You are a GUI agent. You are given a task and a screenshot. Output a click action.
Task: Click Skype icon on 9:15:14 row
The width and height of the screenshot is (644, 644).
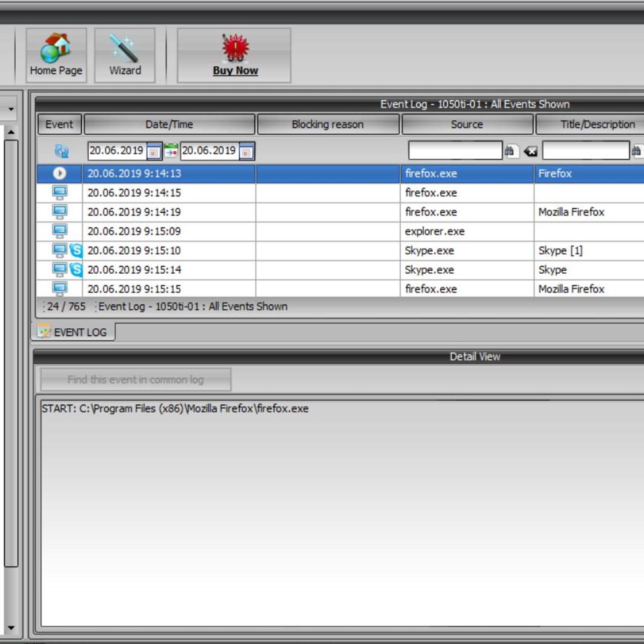point(76,270)
